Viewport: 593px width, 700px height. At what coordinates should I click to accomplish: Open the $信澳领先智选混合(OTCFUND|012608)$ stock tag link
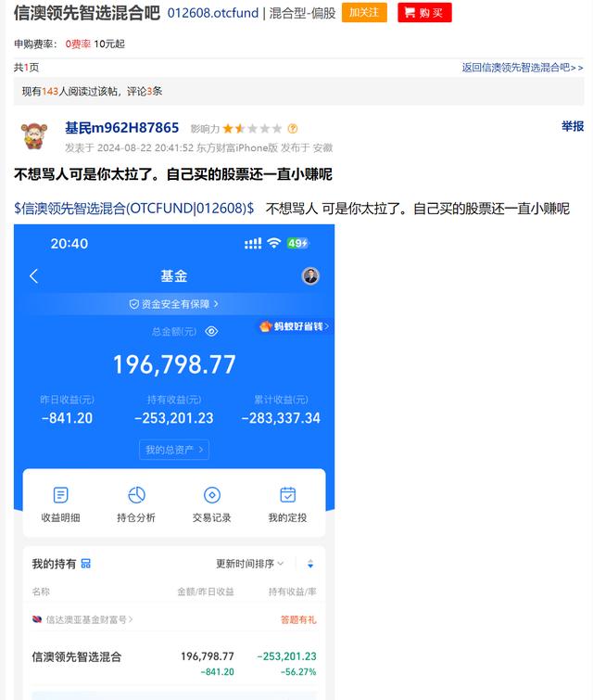point(133,208)
